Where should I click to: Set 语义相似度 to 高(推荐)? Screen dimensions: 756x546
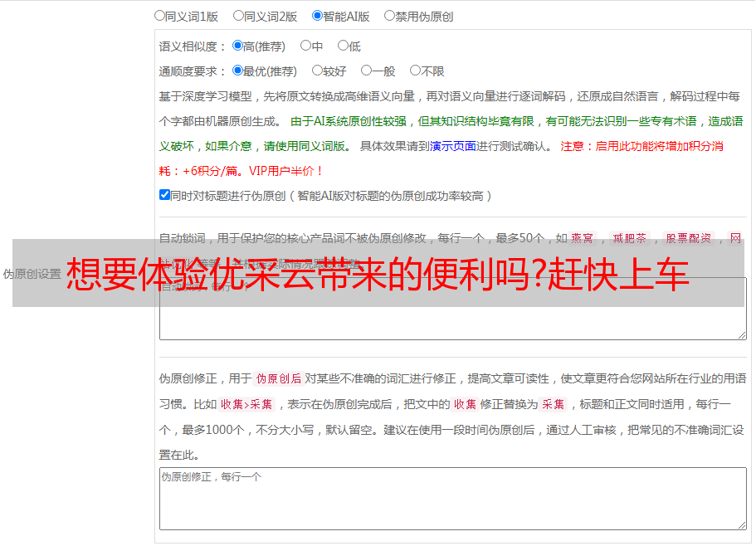[x=237, y=46]
